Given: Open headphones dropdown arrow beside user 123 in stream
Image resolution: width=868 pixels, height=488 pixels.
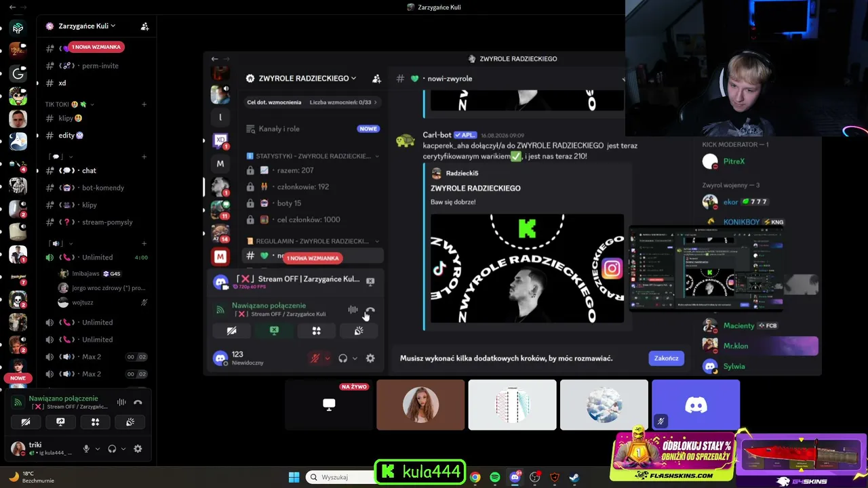Looking at the screenshot, I should click(355, 358).
